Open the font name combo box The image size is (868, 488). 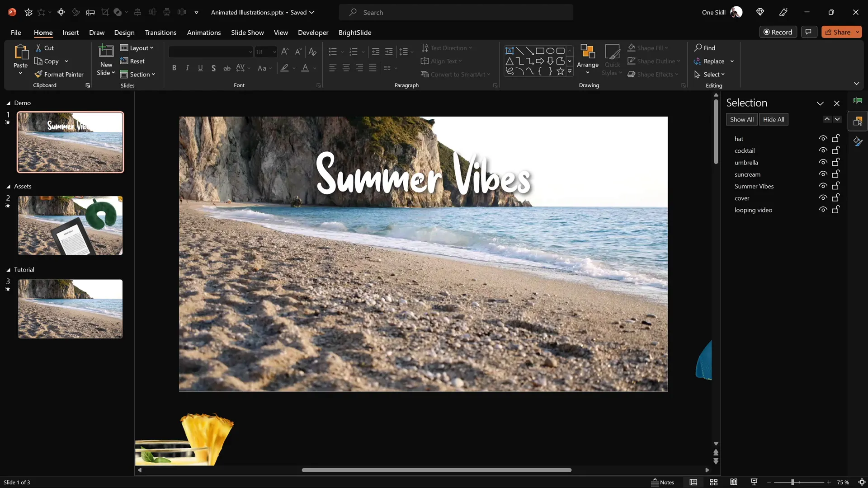pos(211,52)
